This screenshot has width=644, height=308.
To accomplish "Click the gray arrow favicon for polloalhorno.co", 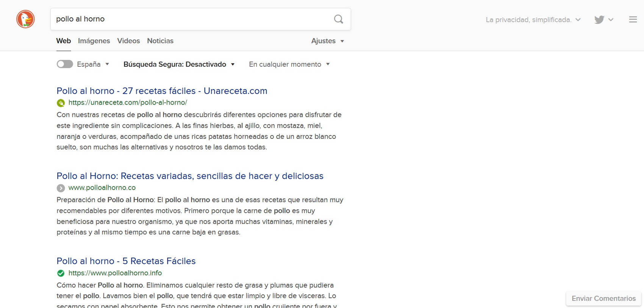I will [x=61, y=188].
